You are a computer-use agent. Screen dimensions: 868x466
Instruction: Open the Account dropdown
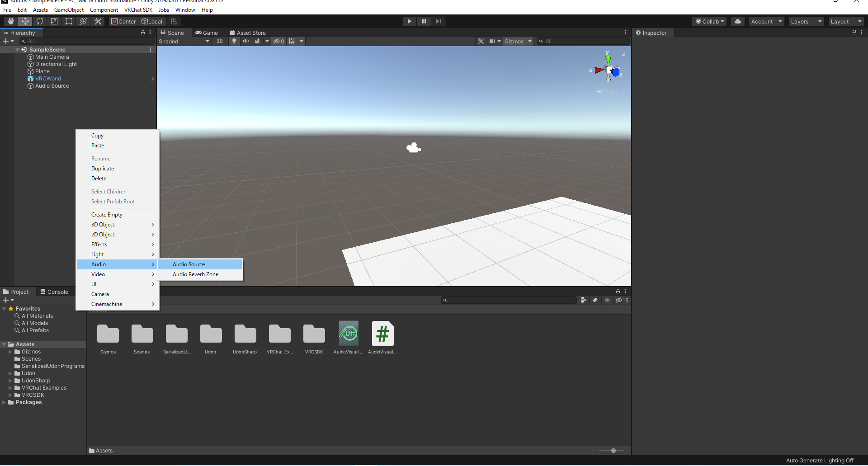click(x=766, y=21)
